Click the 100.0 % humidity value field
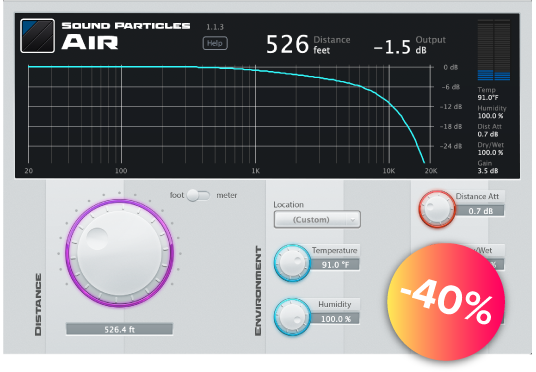 click(x=335, y=319)
